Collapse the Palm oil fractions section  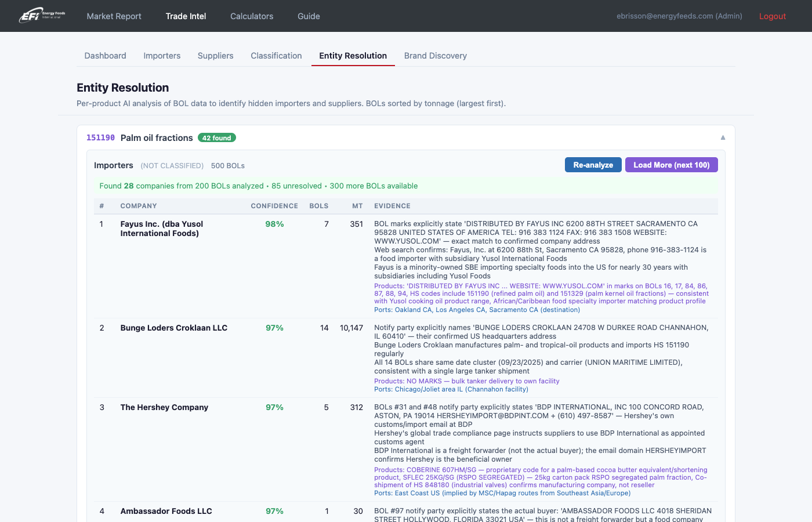[723, 137]
